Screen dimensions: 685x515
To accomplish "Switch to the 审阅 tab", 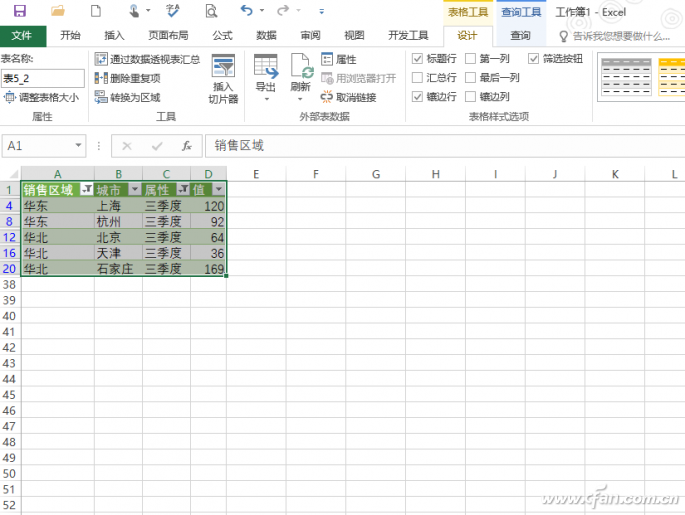I will (311, 36).
